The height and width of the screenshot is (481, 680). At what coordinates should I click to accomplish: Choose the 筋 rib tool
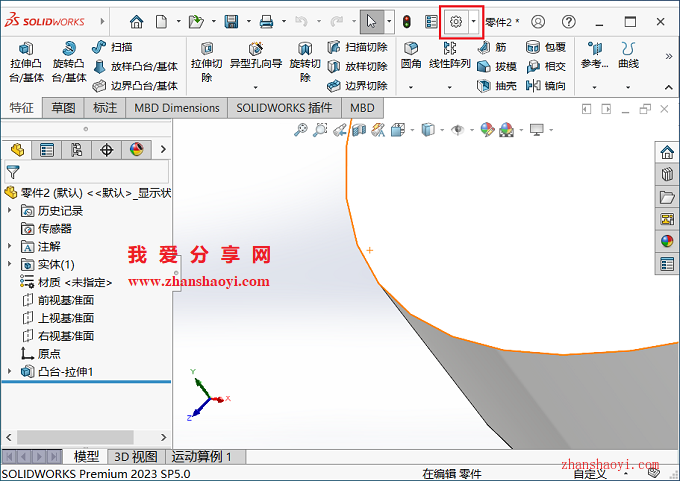(491, 47)
